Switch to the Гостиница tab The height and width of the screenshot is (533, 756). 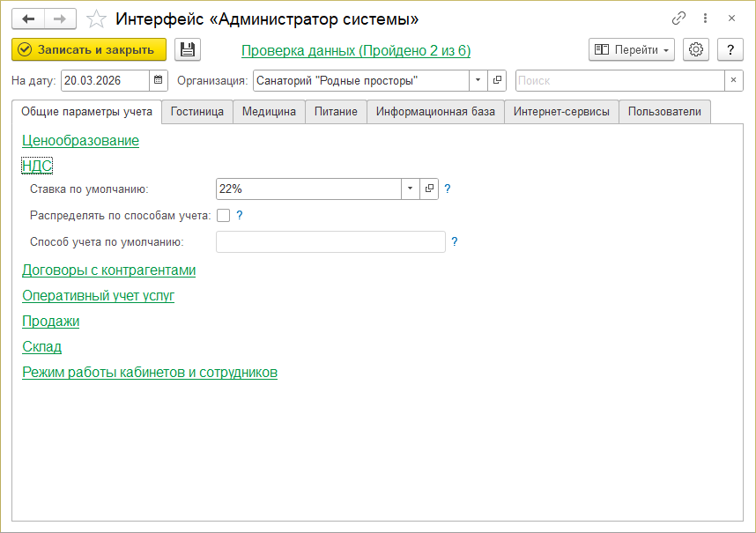point(197,112)
